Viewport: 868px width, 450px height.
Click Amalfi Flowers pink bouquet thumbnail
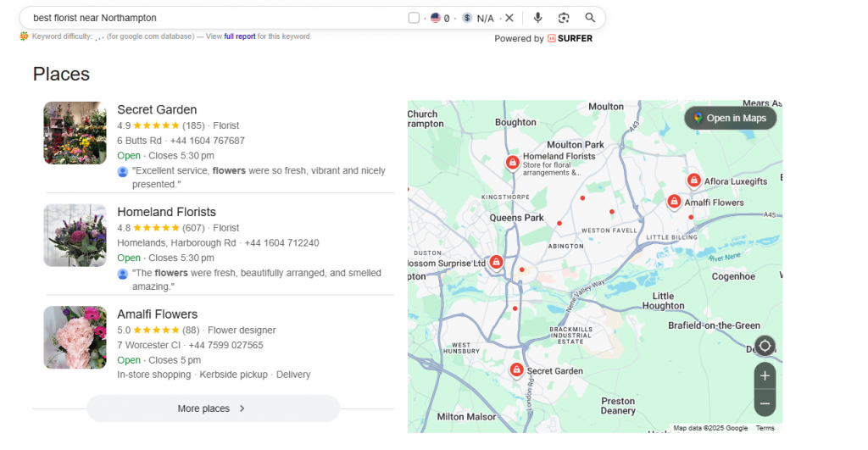[x=75, y=337]
